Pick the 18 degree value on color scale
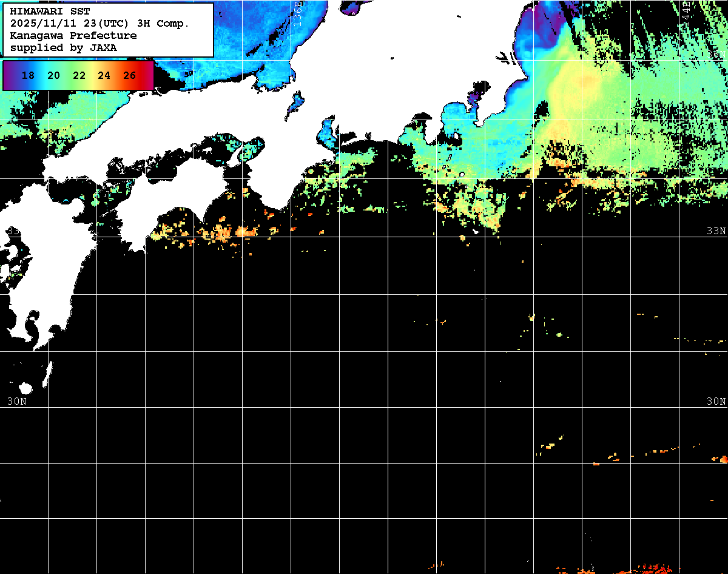The height and width of the screenshot is (574, 728). coord(28,76)
